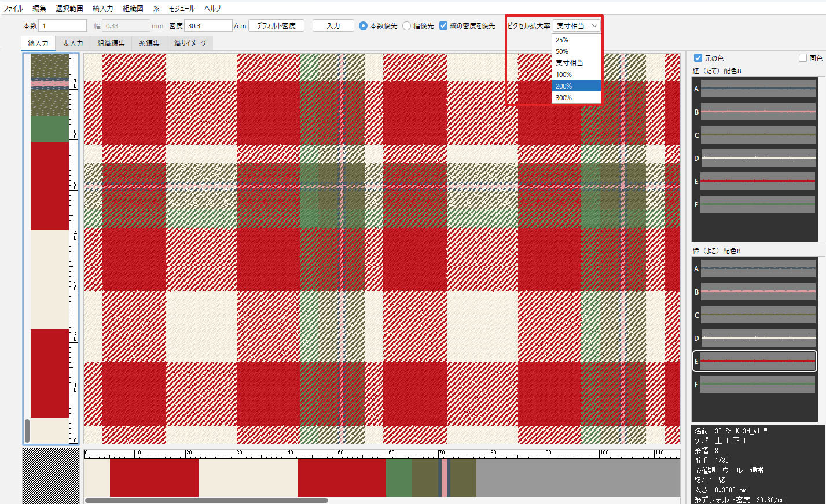Open the ファイル menu
Image resolution: width=826 pixels, height=504 pixels.
(x=13, y=8)
